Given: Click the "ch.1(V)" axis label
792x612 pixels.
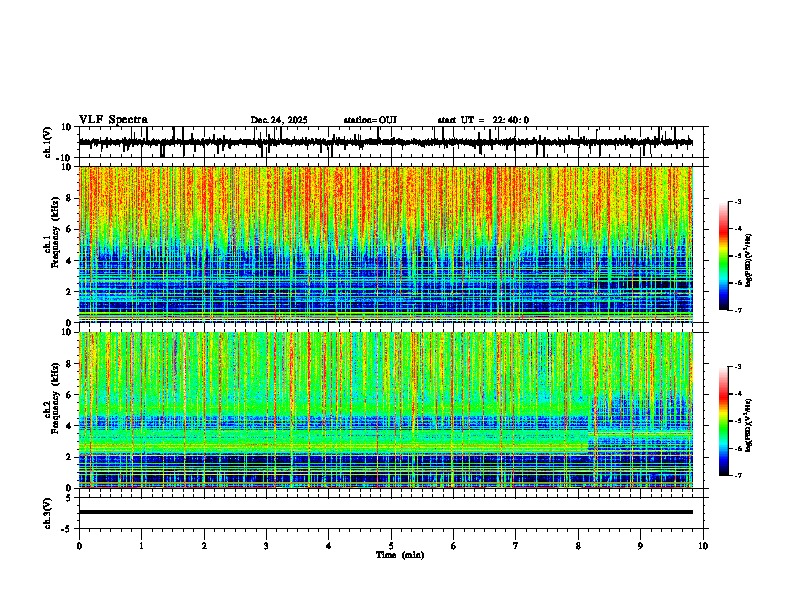Looking at the screenshot, I should coord(48,142).
